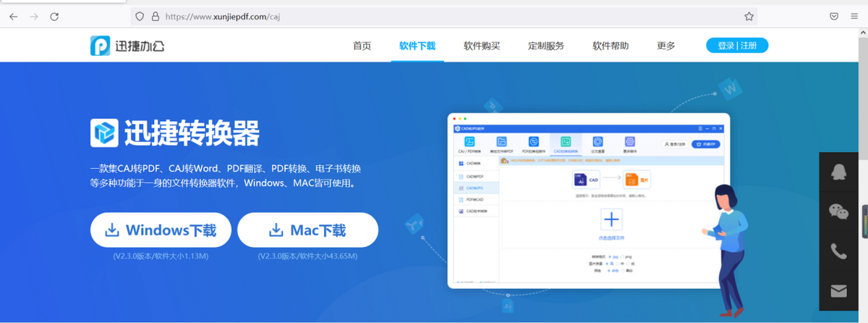This screenshot has height=323, width=868.
Task: Open the 软件下载 nav tab
Action: click(x=417, y=46)
